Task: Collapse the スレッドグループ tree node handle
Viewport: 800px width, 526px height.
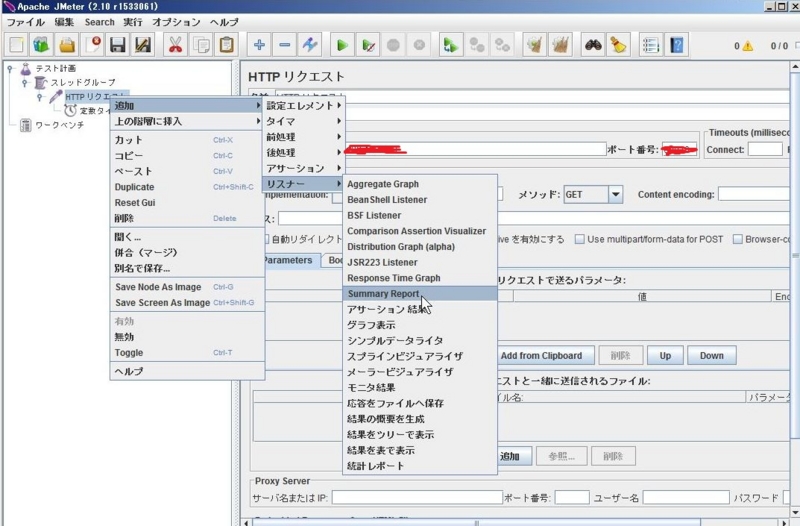Action: [x=24, y=83]
